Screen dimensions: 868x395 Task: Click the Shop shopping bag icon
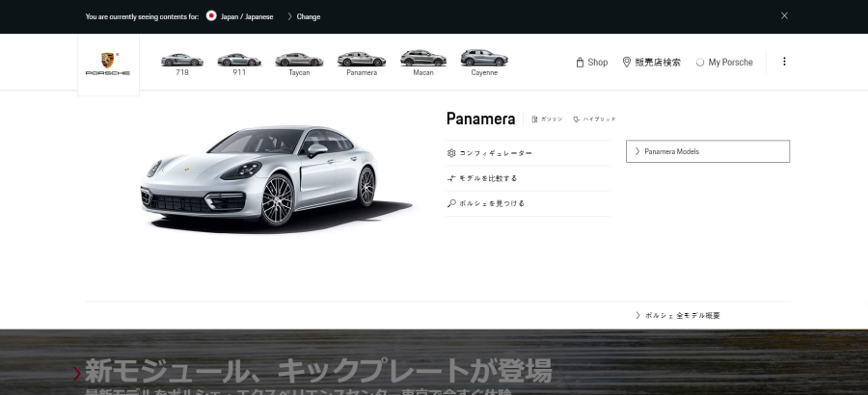(580, 62)
